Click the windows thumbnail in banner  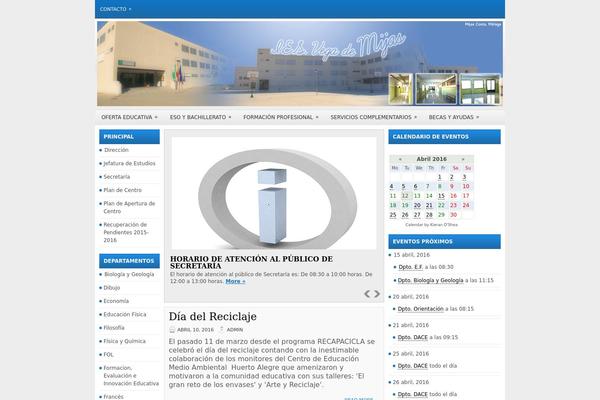tap(480, 89)
